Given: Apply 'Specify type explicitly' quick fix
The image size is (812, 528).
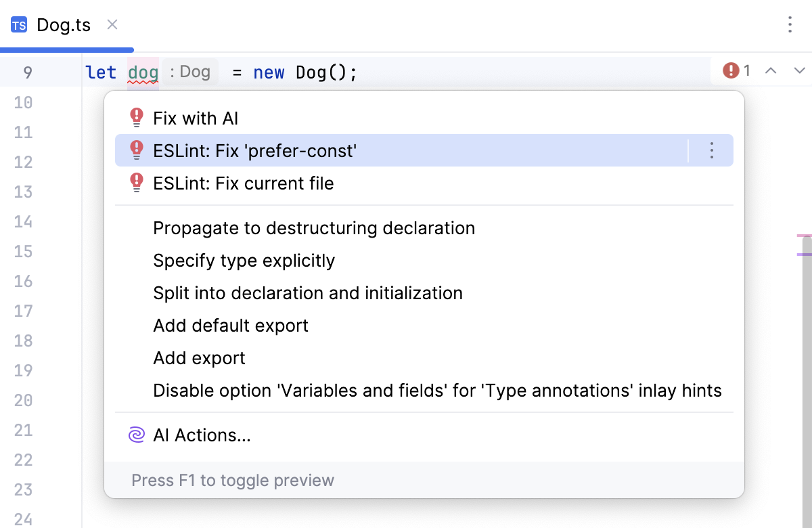Looking at the screenshot, I should coord(244,260).
